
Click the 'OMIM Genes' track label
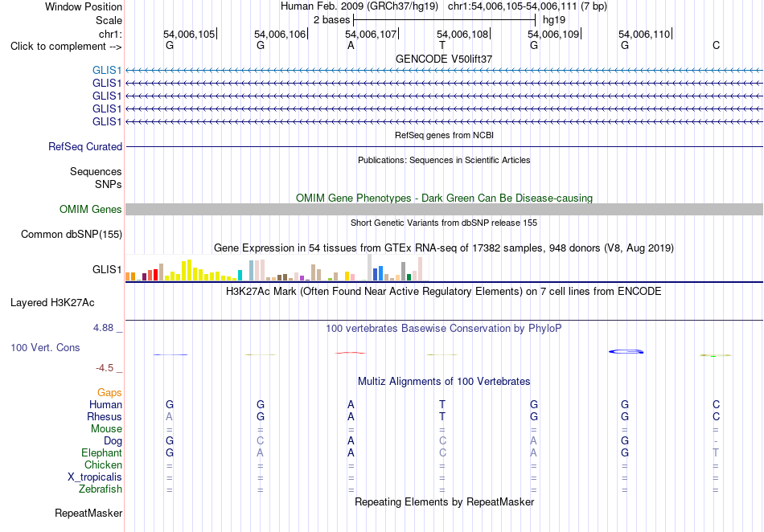point(90,209)
